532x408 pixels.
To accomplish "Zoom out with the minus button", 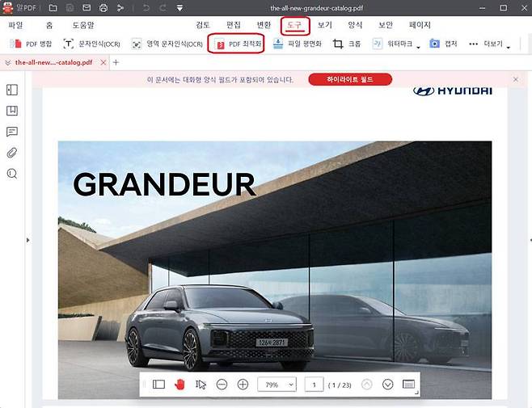I will [x=222, y=385].
